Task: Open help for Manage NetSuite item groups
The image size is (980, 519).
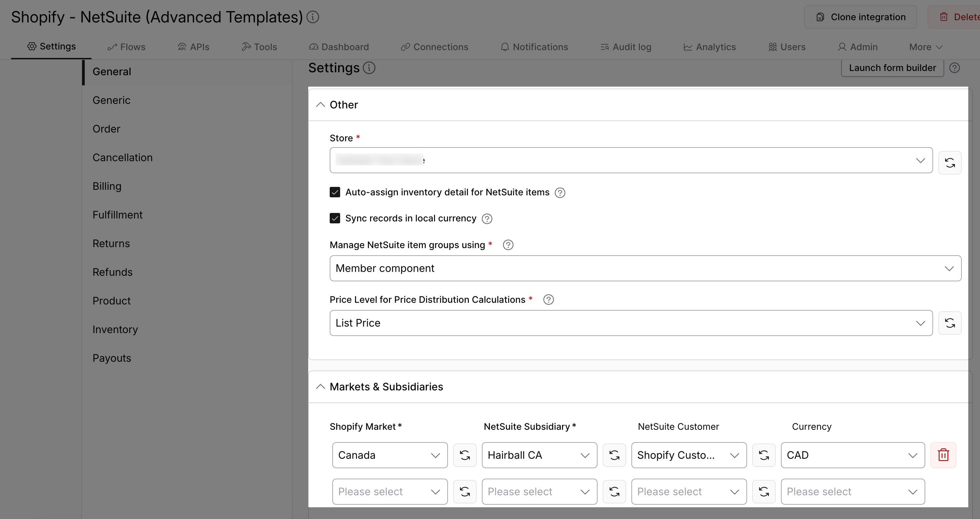Action: tap(508, 245)
